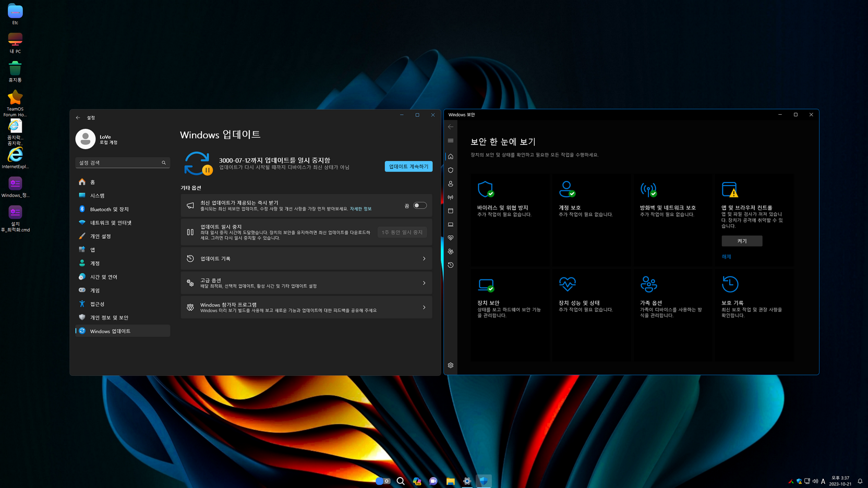
Task: Go back in Windows Security window
Action: tap(451, 127)
